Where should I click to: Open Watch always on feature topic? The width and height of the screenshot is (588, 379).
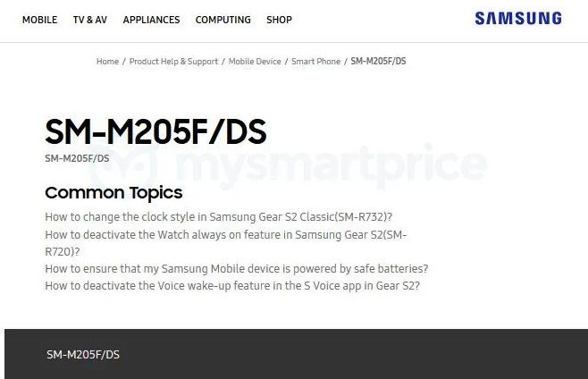226,243
